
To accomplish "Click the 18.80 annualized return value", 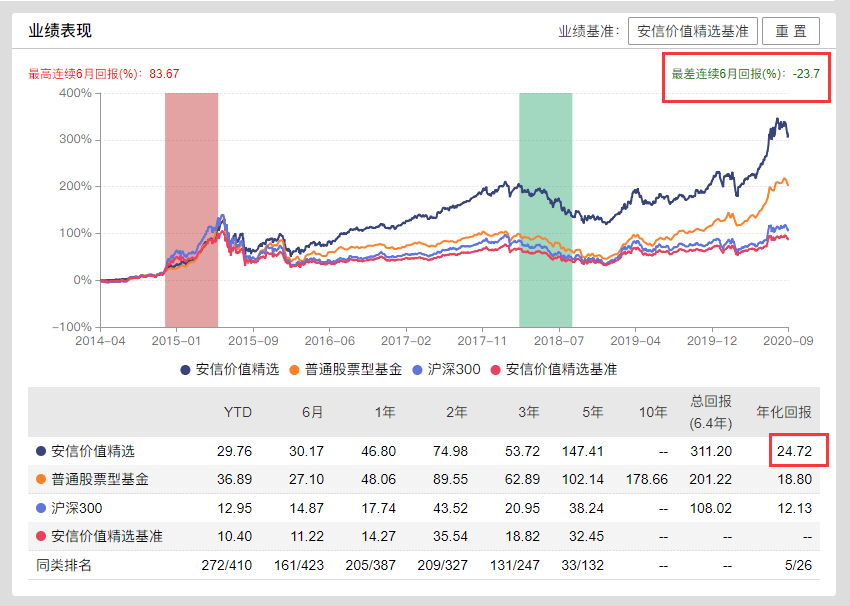I will pyautogui.click(x=794, y=479).
